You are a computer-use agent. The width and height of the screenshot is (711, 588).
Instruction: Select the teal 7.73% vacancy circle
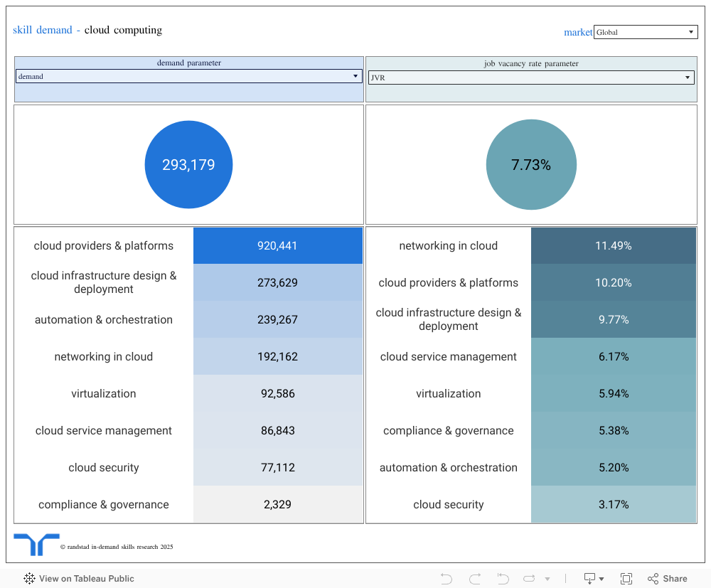pyautogui.click(x=531, y=165)
